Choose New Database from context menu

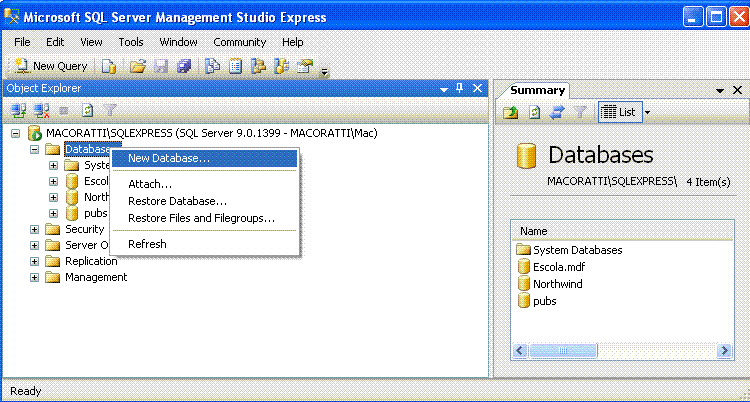tap(204, 158)
